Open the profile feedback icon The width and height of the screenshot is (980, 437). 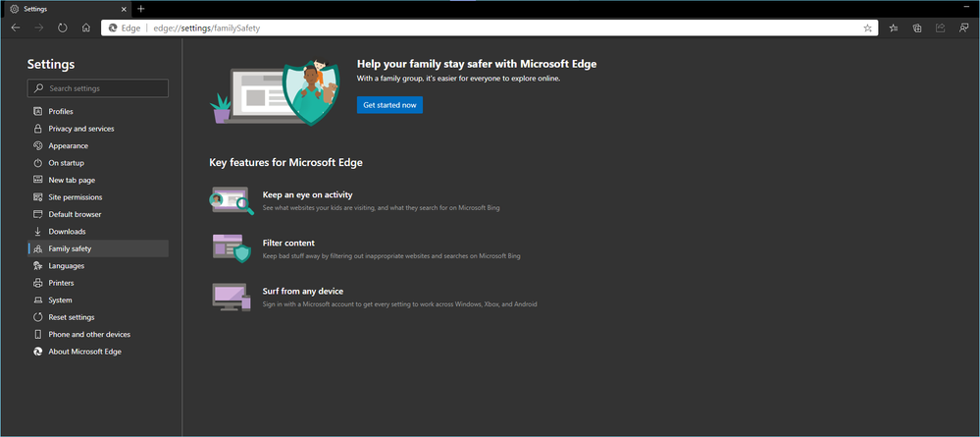[x=963, y=27]
